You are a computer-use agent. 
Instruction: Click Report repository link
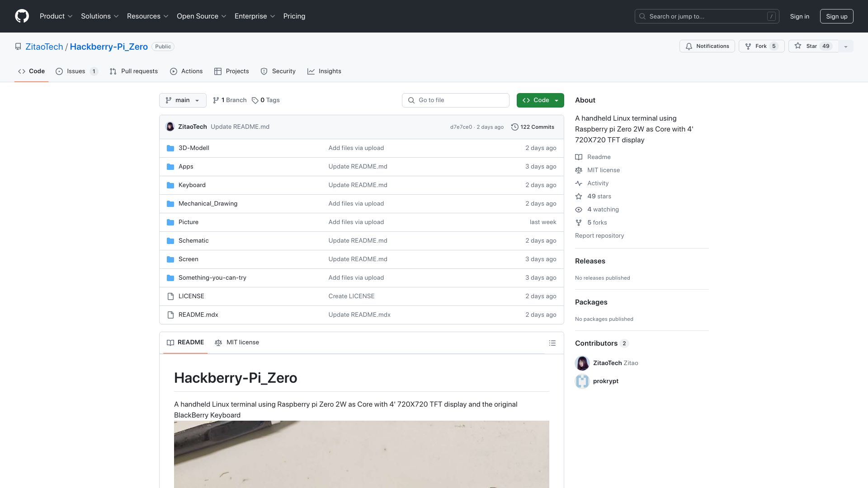[x=599, y=236]
